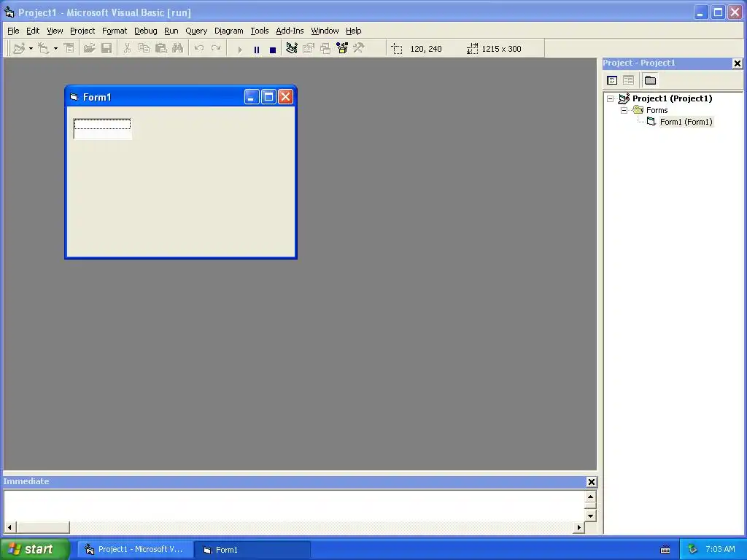This screenshot has height=560, width=747.
Task: Click the Open Project folder icon
Action: tap(89, 49)
